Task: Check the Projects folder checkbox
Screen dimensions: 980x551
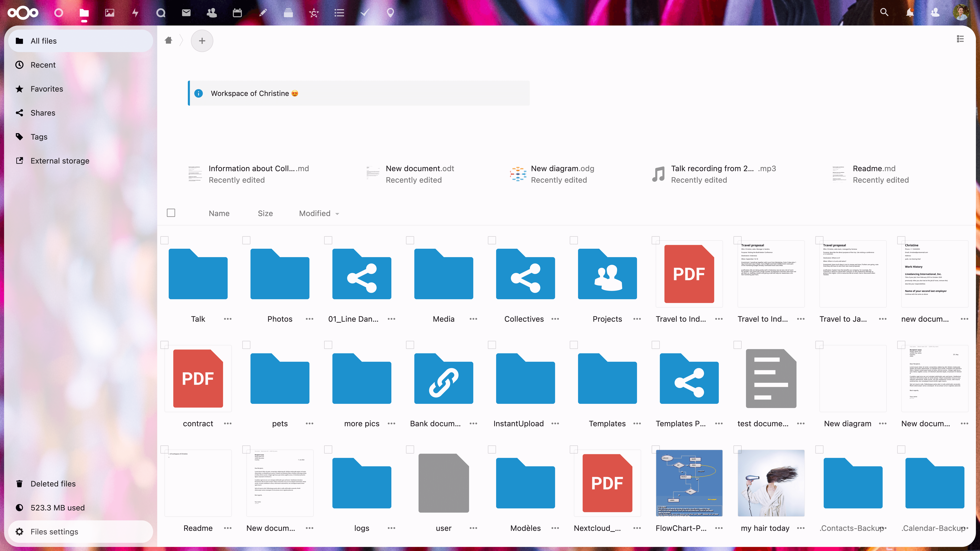Action: [x=574, y=240]
